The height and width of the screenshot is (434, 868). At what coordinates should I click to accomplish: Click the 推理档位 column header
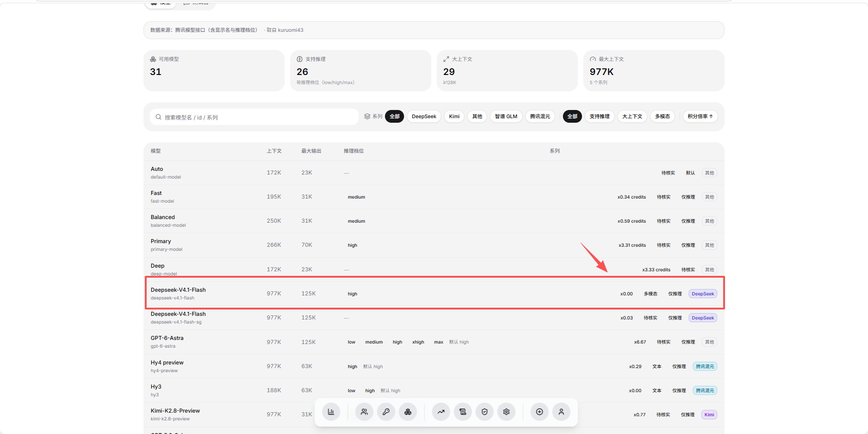point(354,151)
